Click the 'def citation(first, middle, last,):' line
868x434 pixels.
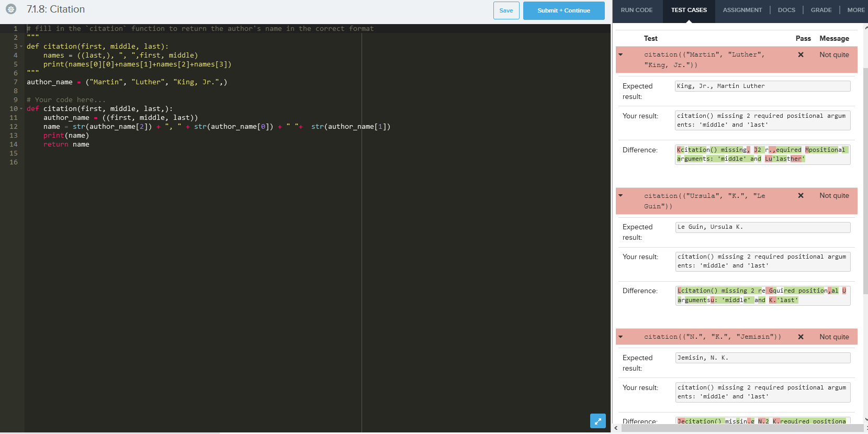pos(99,109)
